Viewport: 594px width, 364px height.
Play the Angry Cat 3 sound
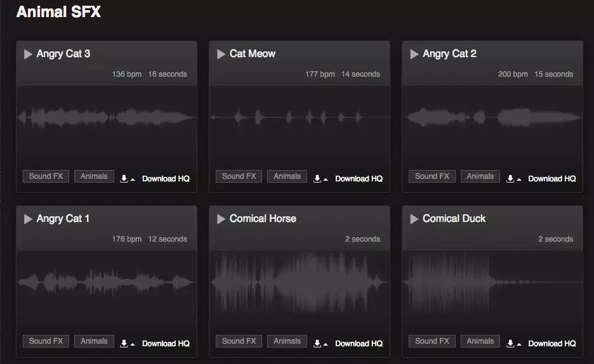[28, 54]
